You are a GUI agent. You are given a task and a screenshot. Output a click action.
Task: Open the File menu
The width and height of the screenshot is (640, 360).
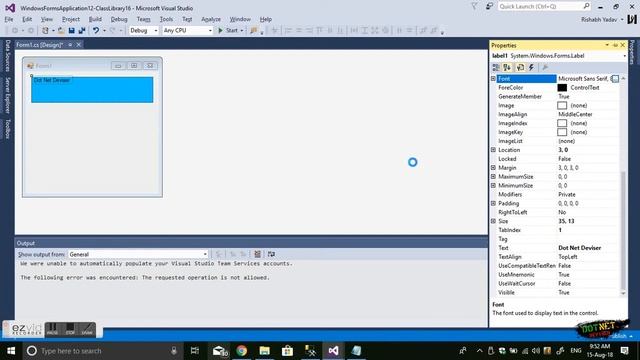9,19
